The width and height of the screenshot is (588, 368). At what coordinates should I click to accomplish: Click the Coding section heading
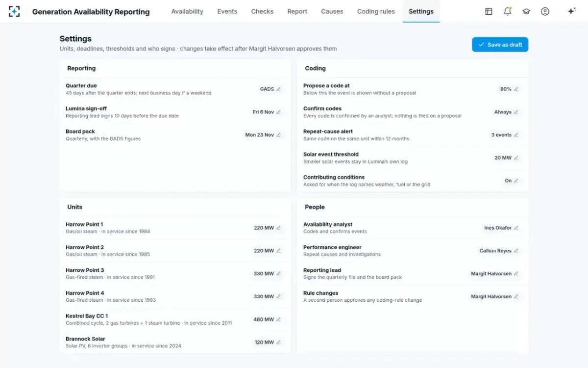pyautogui.click(x=315, y=68)
